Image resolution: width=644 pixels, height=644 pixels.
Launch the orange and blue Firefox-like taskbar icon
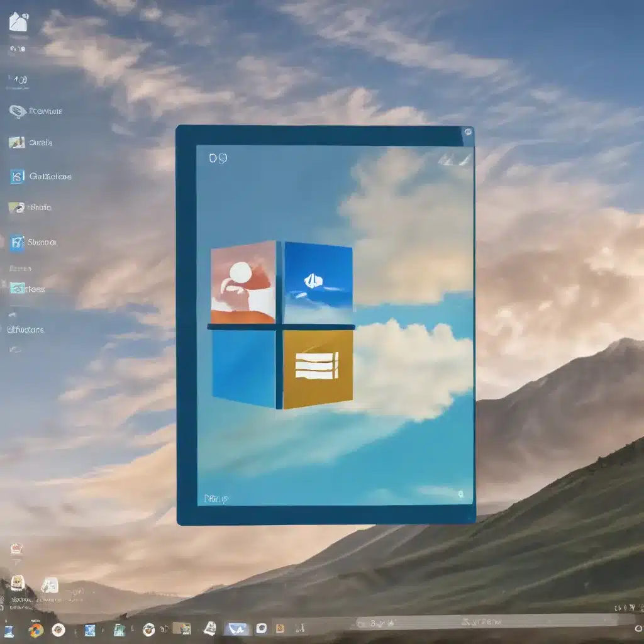point(36,630)
